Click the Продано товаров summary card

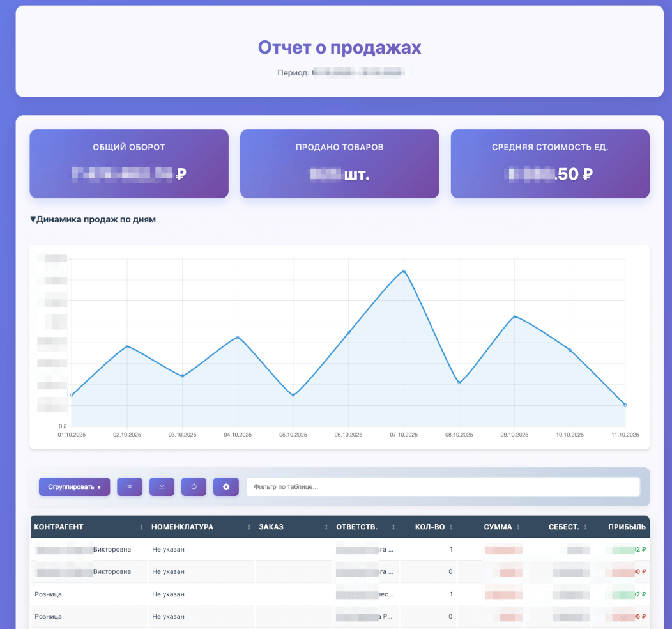339,164
